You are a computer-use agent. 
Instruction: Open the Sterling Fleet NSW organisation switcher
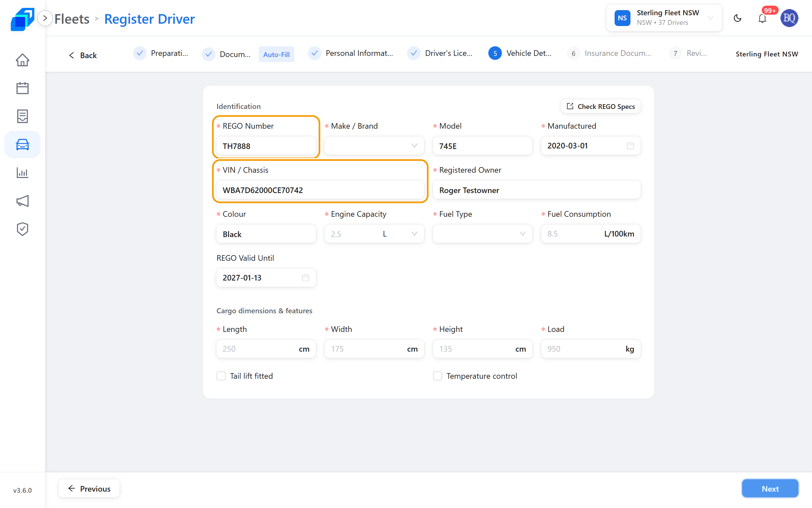pyautogui.click(x=664, y=18)
